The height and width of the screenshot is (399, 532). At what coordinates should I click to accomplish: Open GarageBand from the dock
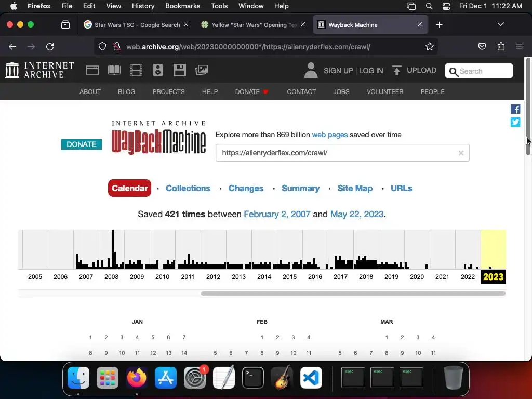(282, 378)
